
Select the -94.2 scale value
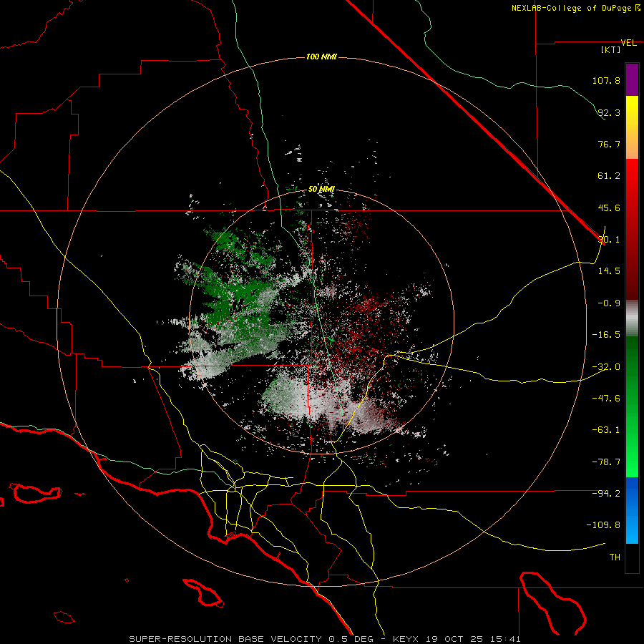tap(606, 493)
